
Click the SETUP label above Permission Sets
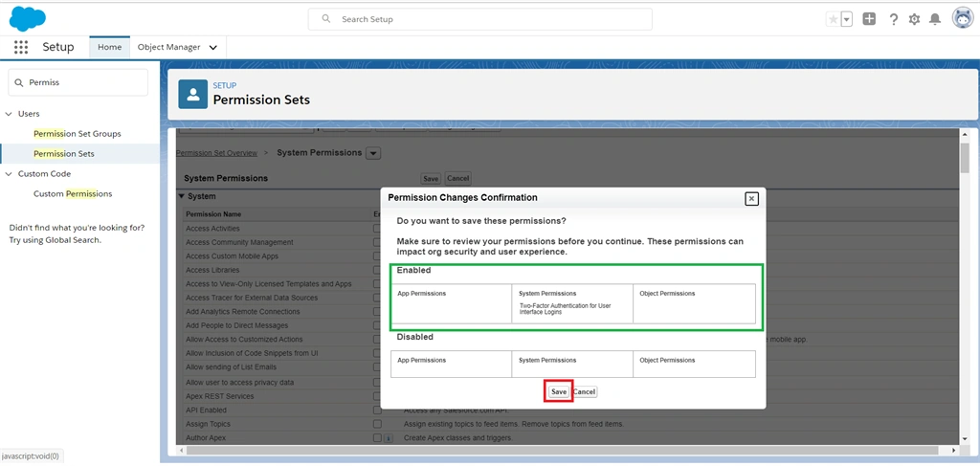[224, 85]
